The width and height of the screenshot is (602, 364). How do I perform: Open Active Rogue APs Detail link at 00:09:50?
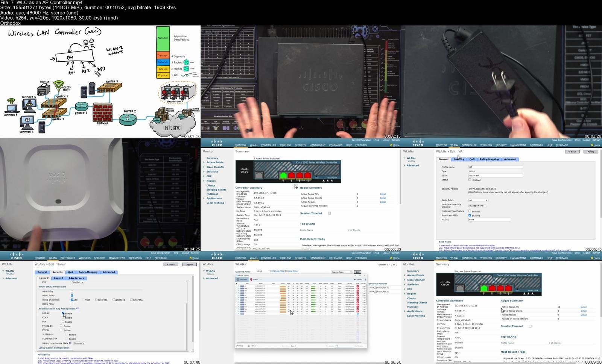point(584,307)
